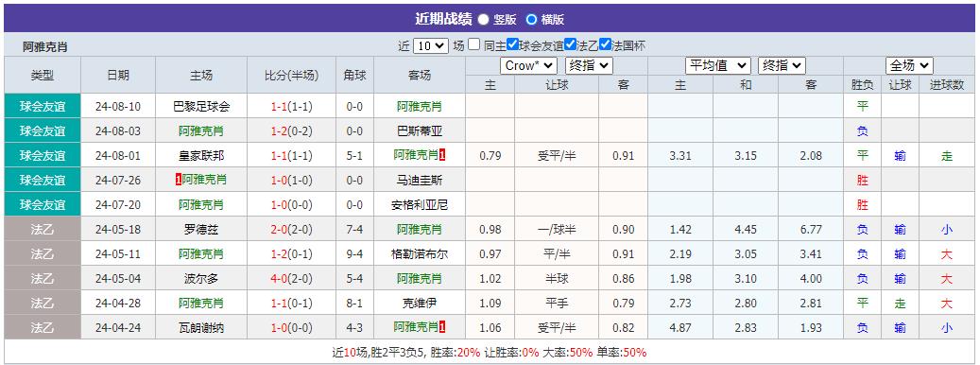Open the 平均值 dropdown
This screenshot has height=365, width=980.
pyautogui.click(x=718, y=65)
